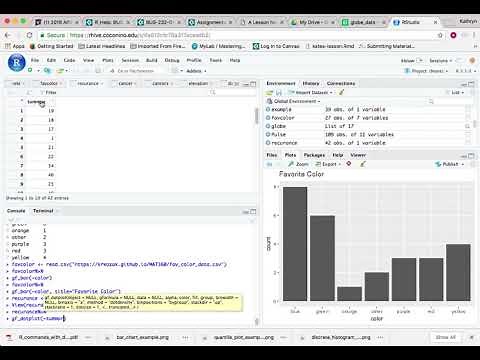This screenshot has width=480, height=360.
Task: Open options for bar_chart_example.png download
Action: pyautogui.click(x=185, y=337)
